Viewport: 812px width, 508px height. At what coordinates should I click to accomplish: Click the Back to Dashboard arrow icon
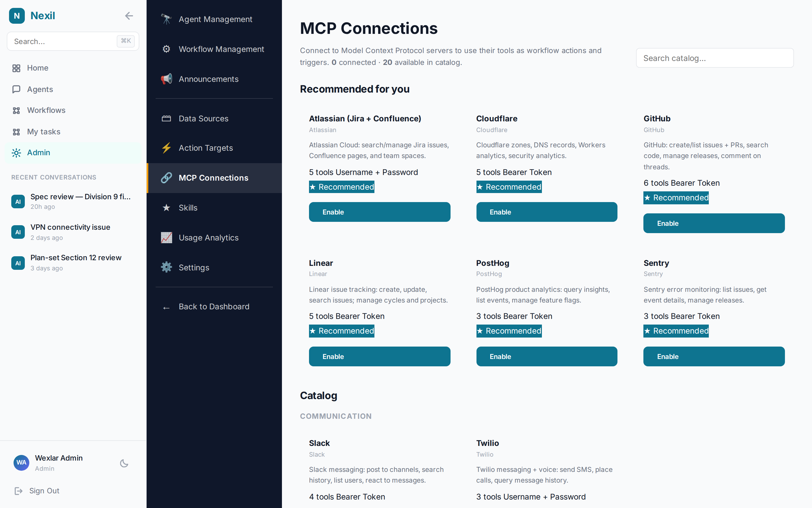166,308
